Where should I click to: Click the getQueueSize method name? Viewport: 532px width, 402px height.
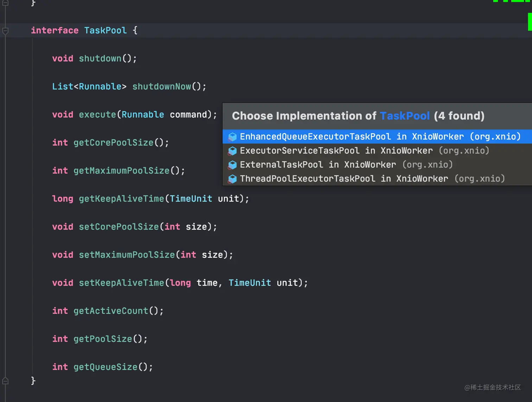106,367
